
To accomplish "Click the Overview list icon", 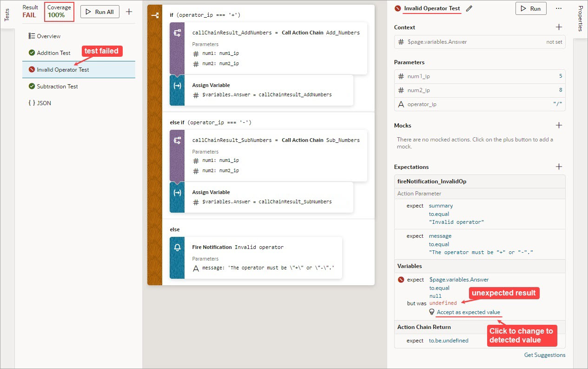I will pyautogui.click(x=32, y=36).
